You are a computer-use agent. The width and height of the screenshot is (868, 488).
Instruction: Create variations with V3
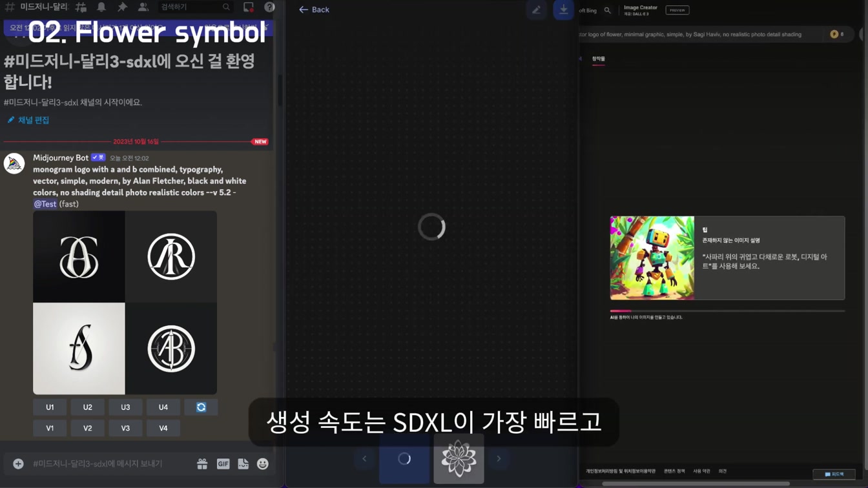(125, 428)
